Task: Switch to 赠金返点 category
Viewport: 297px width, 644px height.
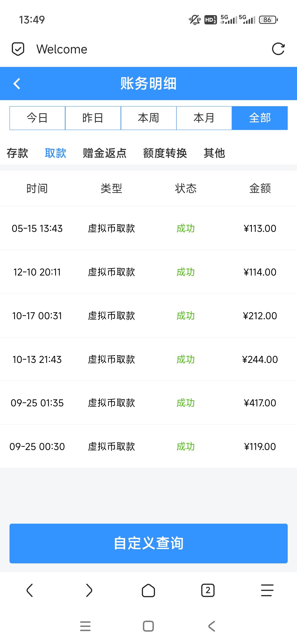Action: [105, 153]
